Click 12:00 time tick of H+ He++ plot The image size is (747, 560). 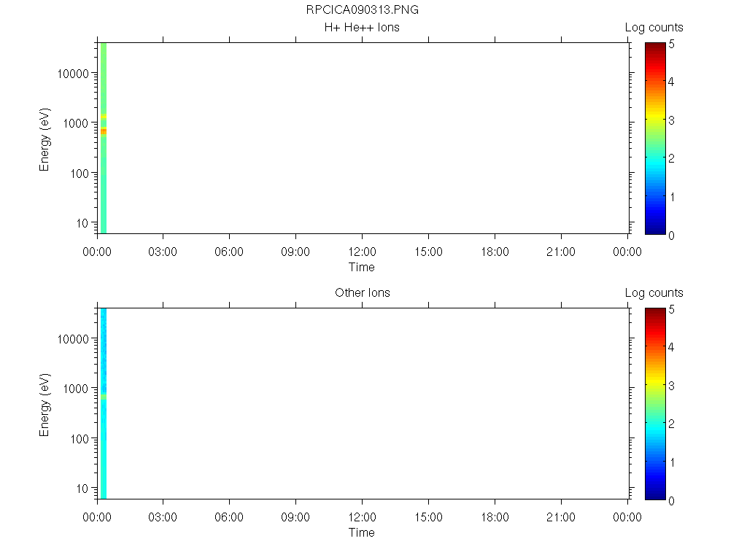[x=362, y=252]
